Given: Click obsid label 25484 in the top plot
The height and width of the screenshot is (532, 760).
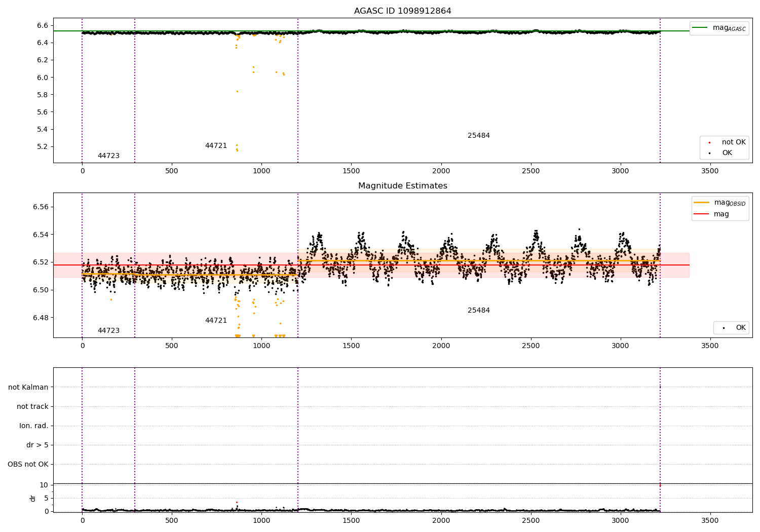Looking at the screenshot, I should click(x=479, y=136).
